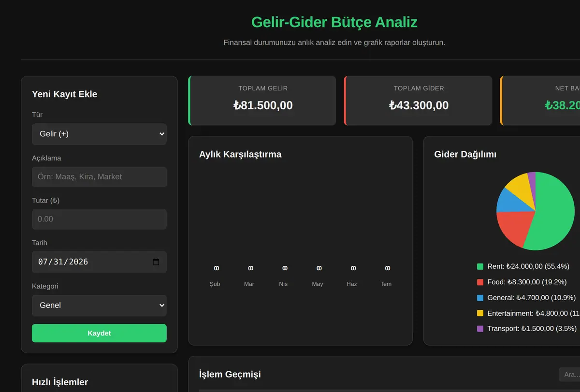Image resolution: width=580 pixels, height=392 pixels.
Task: Click legend text 'Rent: ₺24.000,00 (55.4%)'
Action: pos(528,266)
